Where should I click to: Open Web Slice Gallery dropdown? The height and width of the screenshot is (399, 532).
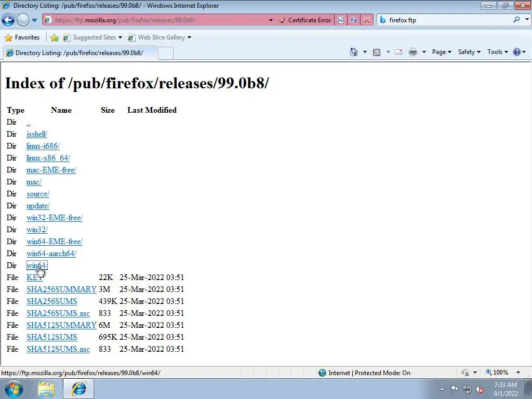point(159,37)
